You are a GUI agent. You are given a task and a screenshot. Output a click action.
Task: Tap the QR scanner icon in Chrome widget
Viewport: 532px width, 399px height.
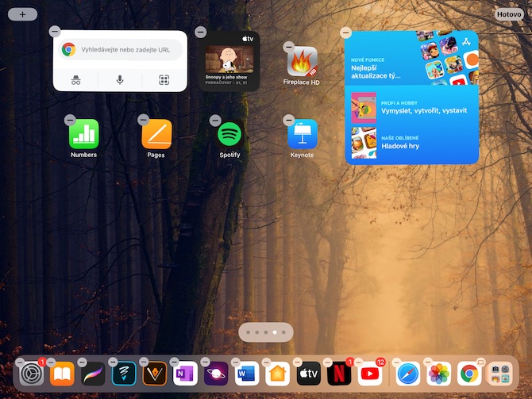164,80
